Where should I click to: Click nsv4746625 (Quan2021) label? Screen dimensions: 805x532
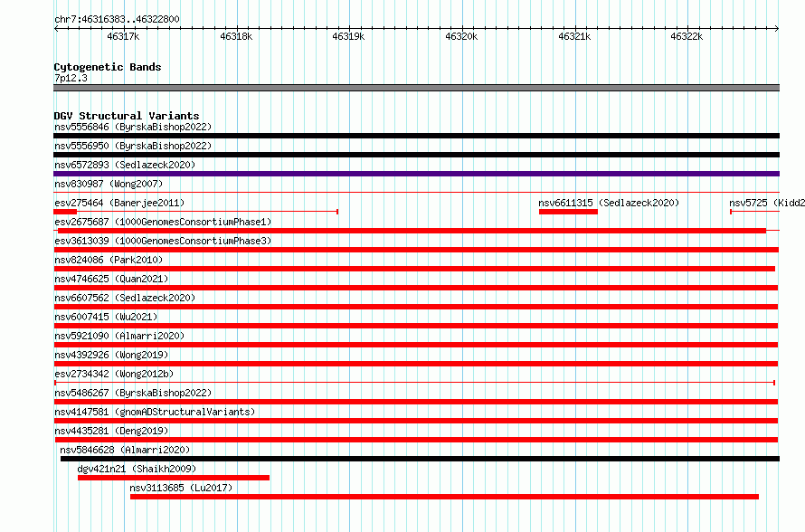[x=111, y=279]
